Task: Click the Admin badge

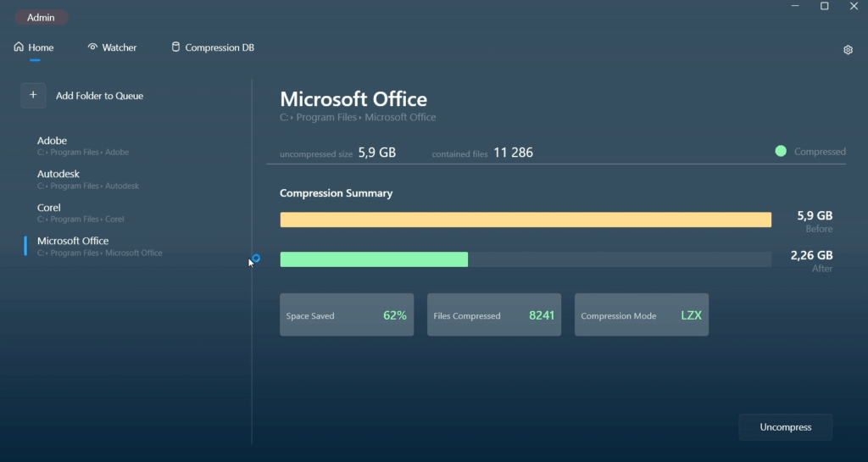Action: (41, 17)
